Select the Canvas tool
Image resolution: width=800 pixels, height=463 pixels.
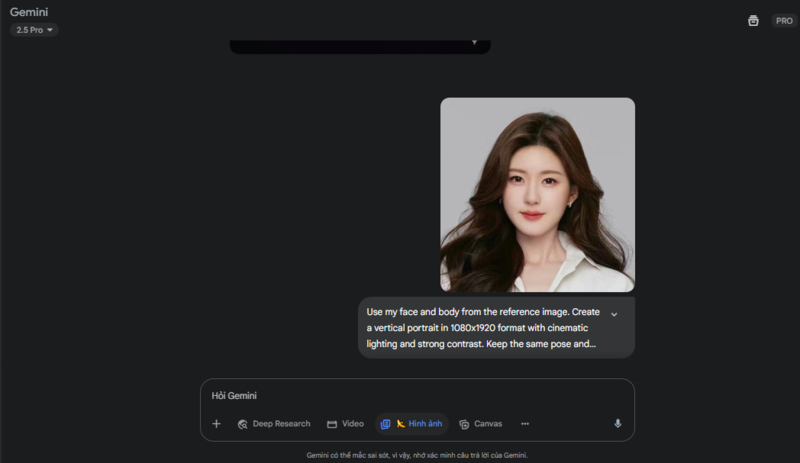point(481,424)
